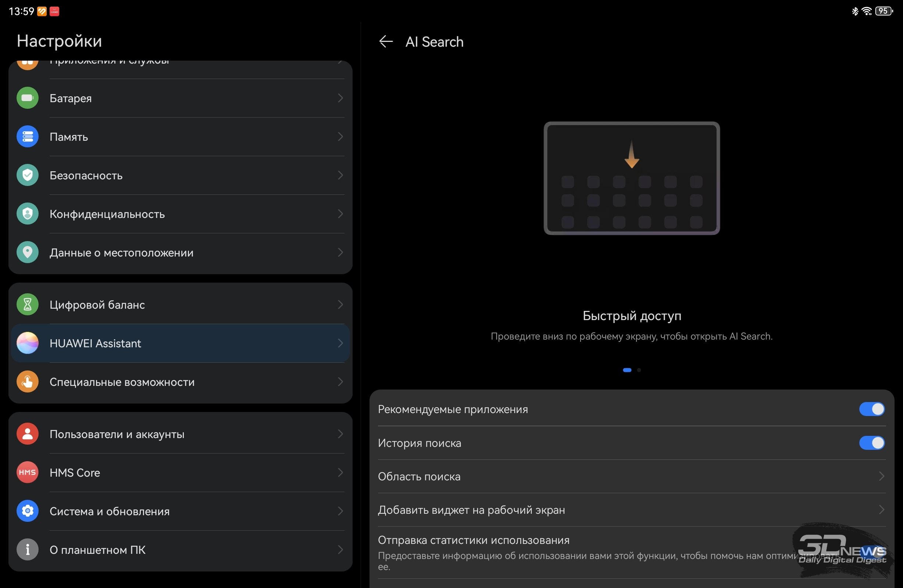Tap the battery level indicator
This screenshot has height=588, width=903.
[x=884, y=11]
